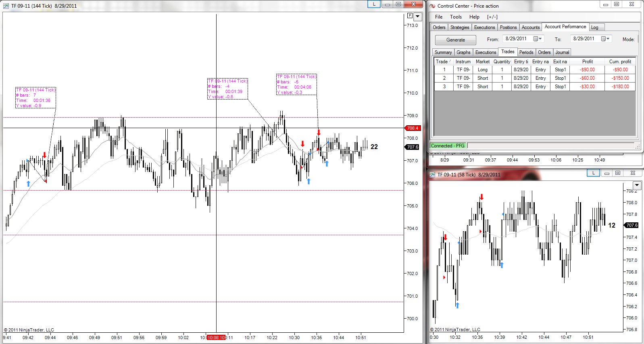Open the Help menu
Image resolution: width=644 pixels, height=344 pixels.
point(474,17)
